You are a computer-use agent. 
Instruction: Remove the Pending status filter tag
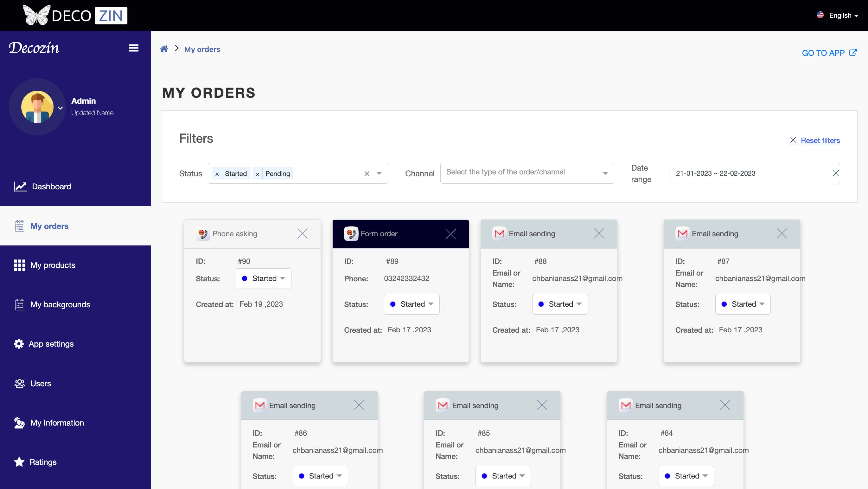(x=258, y=174)
